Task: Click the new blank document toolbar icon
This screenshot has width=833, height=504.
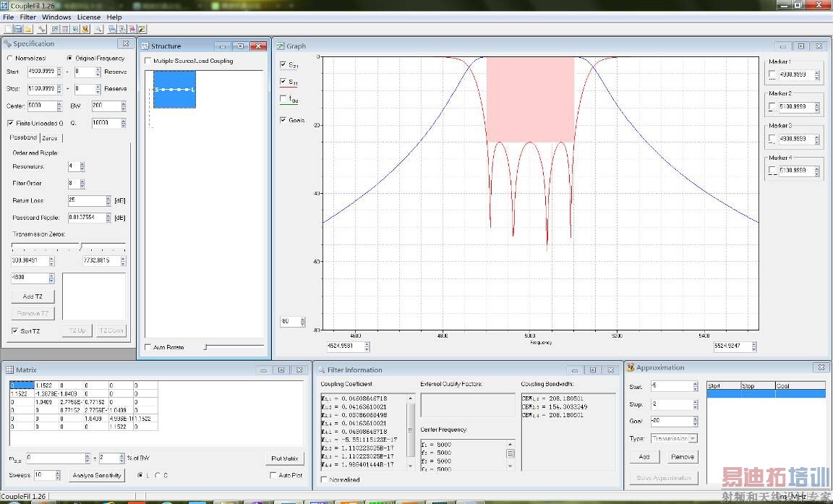Action: [x=8, y=29]
